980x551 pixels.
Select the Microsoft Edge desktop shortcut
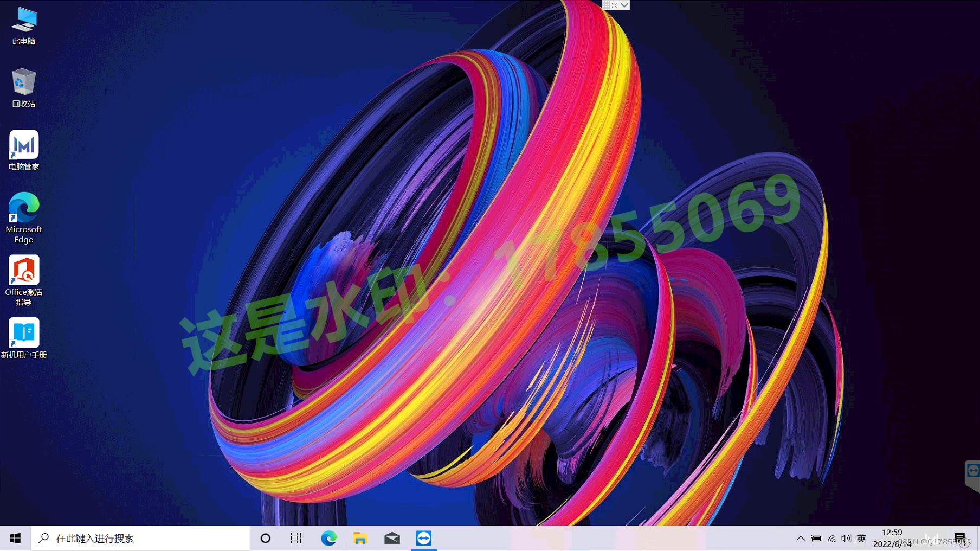24,217
